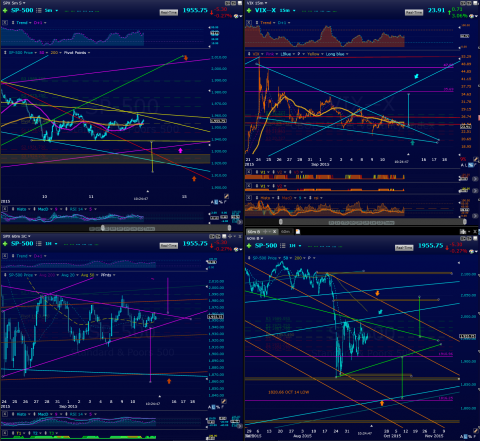Viewport: 480px width, 441px height.
Task: Click green plus icon in SPX 60m SC chart
Action: pos(5,244)
